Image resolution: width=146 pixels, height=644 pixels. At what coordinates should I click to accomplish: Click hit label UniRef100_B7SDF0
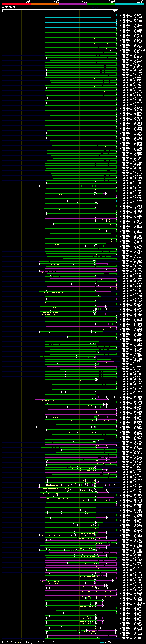click(131, 165)
